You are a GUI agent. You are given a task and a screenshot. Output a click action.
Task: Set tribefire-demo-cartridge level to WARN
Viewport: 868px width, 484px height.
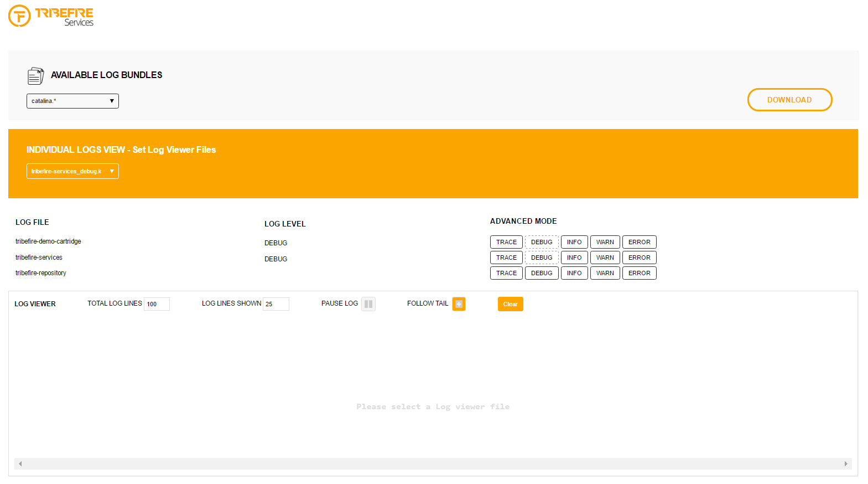pos(605,242)
